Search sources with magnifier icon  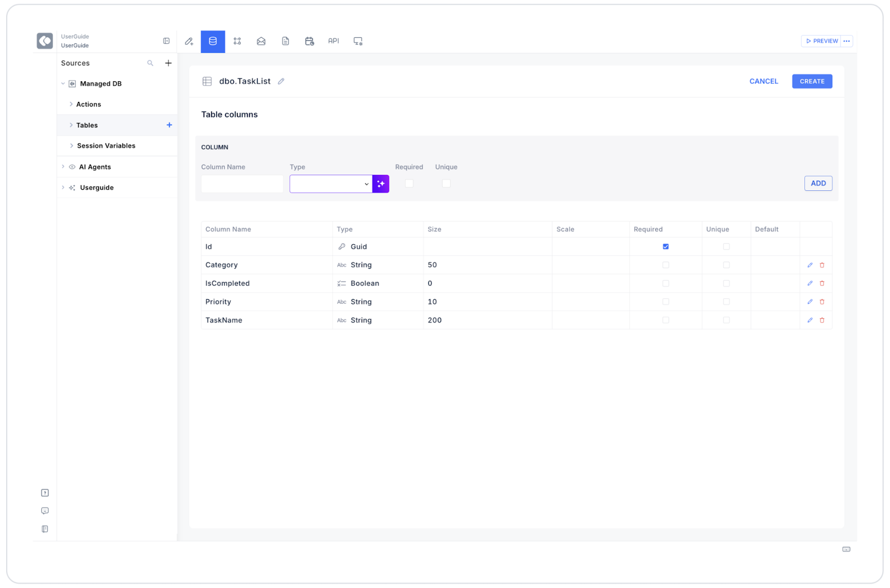coord(150,63)
